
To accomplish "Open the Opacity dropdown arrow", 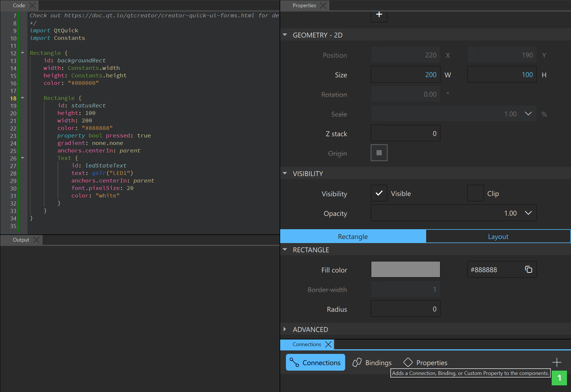I will 528,213.
